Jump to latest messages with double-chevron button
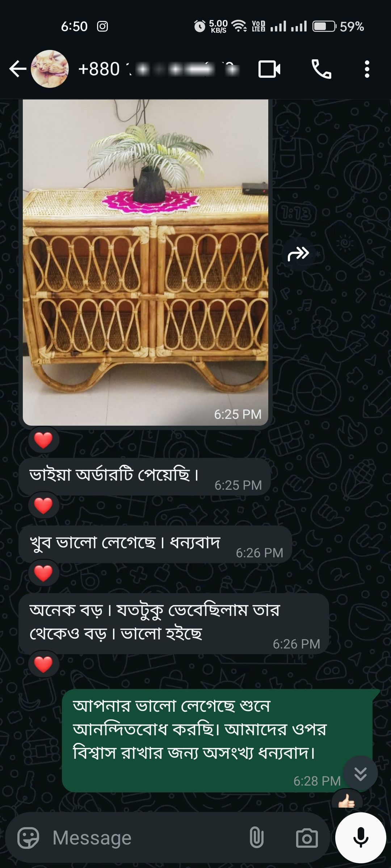The width and height of the screenshot is (391, 868). (x=361, y=774)
